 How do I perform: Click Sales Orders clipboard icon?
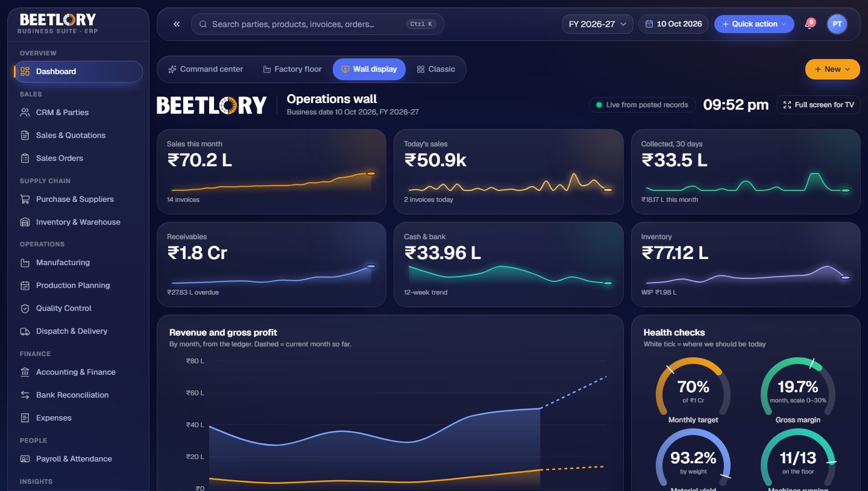point(25,158)
